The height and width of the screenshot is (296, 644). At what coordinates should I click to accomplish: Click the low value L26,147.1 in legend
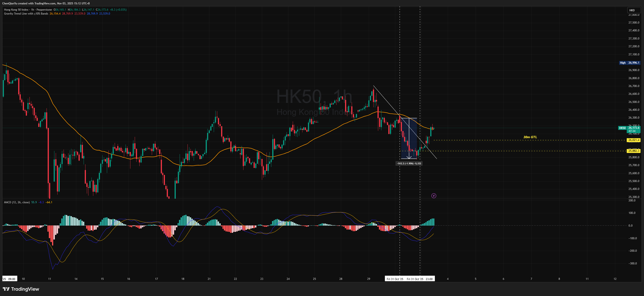click(88, 9)
